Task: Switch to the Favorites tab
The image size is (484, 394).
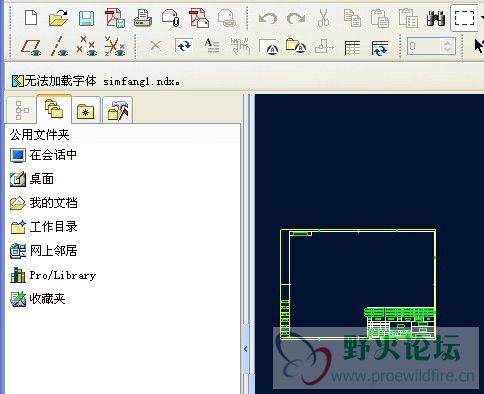Action: click(86, 110)
